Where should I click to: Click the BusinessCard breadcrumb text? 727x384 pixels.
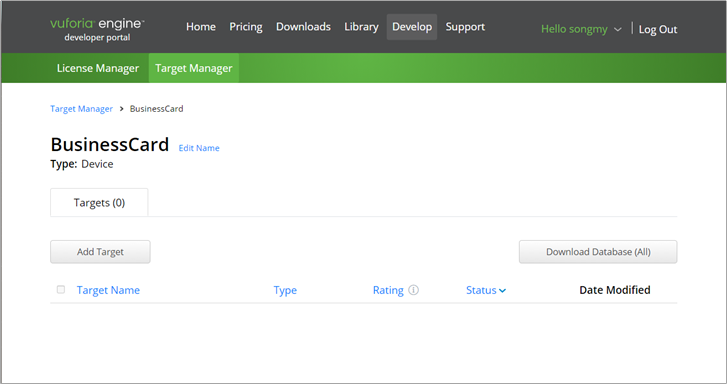pos(157,109)
